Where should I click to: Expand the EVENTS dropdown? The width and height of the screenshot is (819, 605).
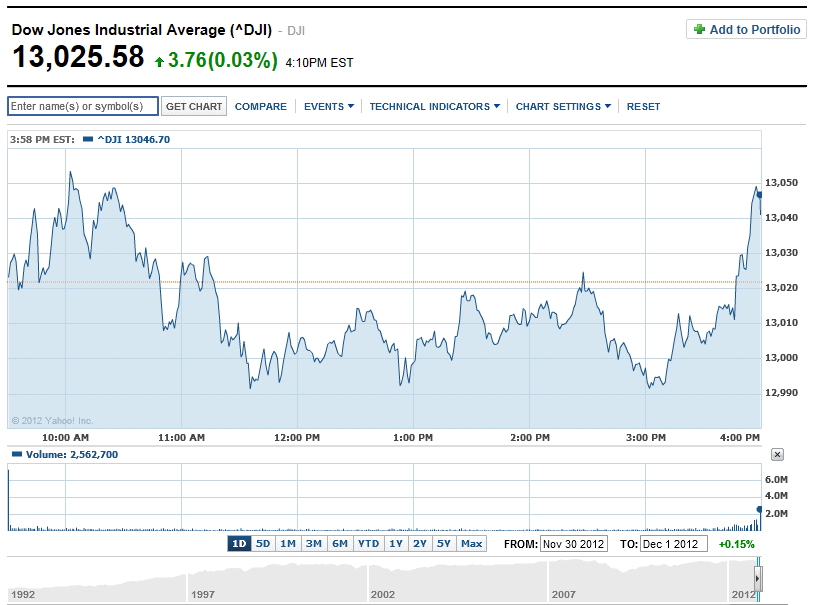328,107
